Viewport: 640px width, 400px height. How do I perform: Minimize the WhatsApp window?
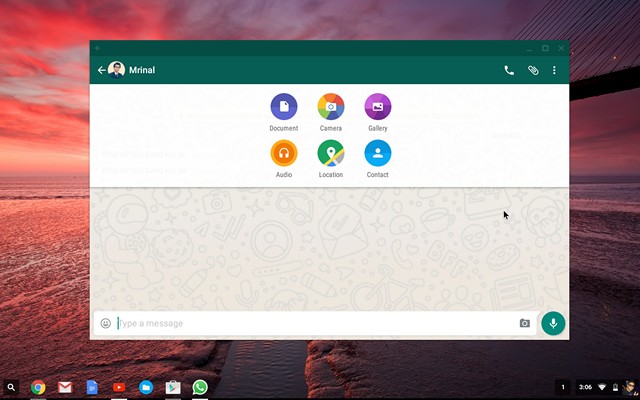click(529, 49)
